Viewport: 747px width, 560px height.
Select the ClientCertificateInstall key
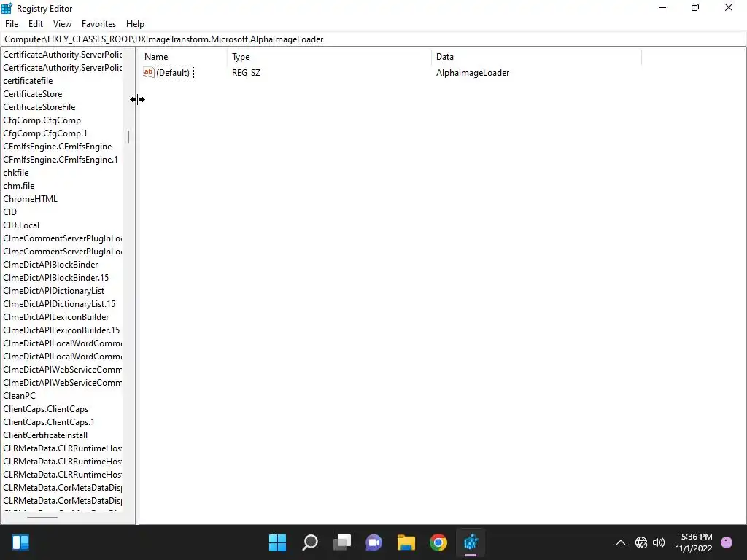[x=45, y=435]
